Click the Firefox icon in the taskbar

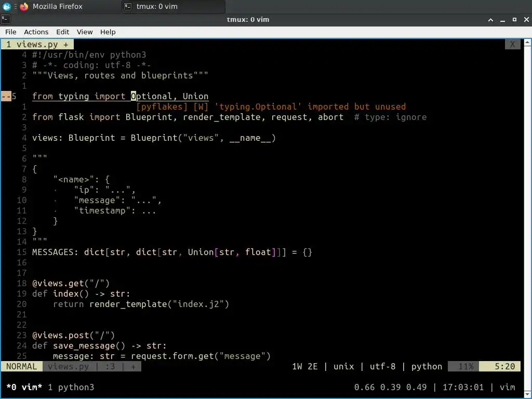pyautogui.click(x=24, y=6)
